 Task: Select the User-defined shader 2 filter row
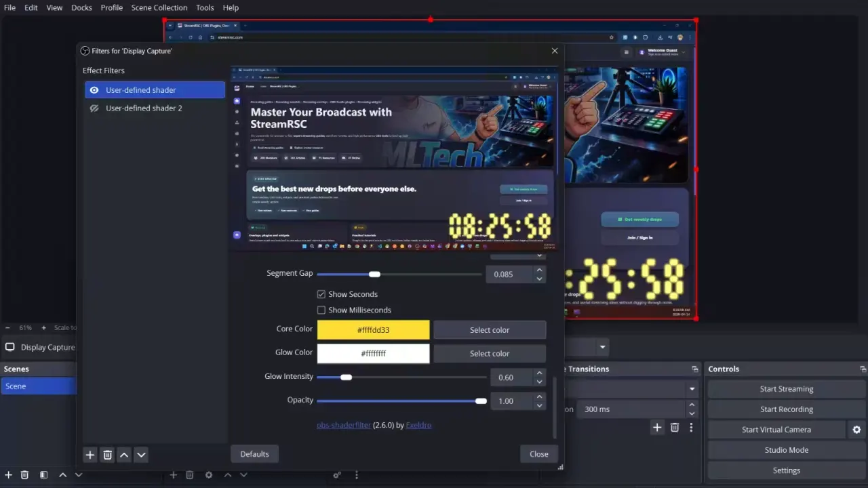pyautogui.click(x=155, y=108)
